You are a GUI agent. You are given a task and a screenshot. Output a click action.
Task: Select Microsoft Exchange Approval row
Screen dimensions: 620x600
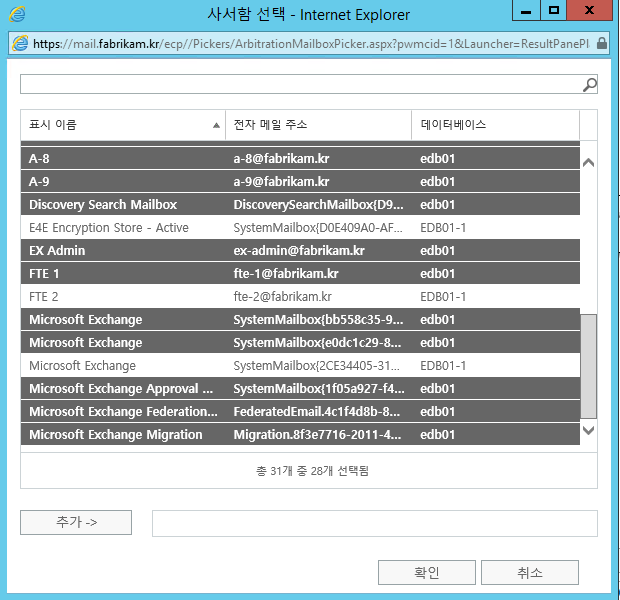[x=300, y=388]
